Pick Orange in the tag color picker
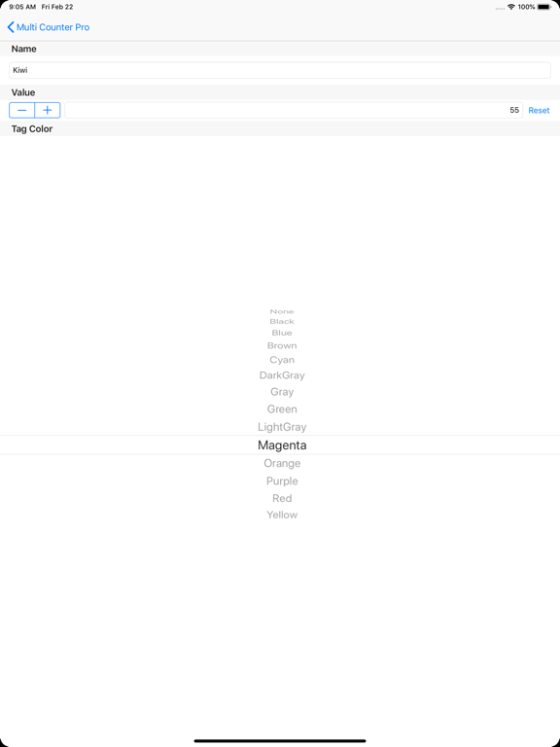 tap(282, 463)
